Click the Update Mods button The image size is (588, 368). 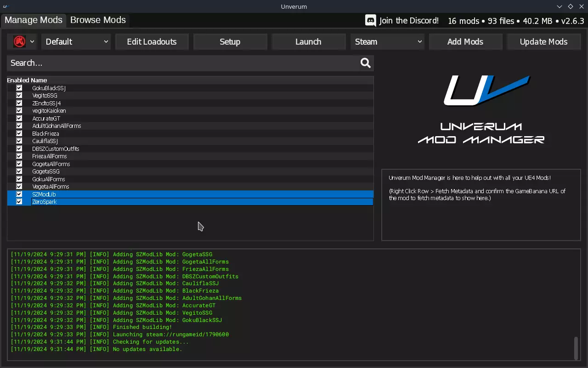[543, 41]
